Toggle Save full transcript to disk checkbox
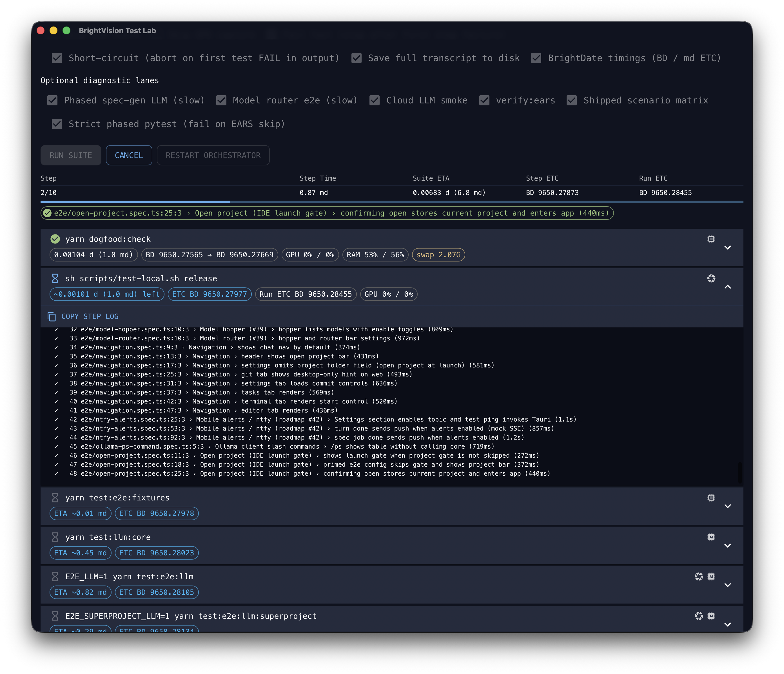This screenshot has height=674, width=784. tap(356, 58)
